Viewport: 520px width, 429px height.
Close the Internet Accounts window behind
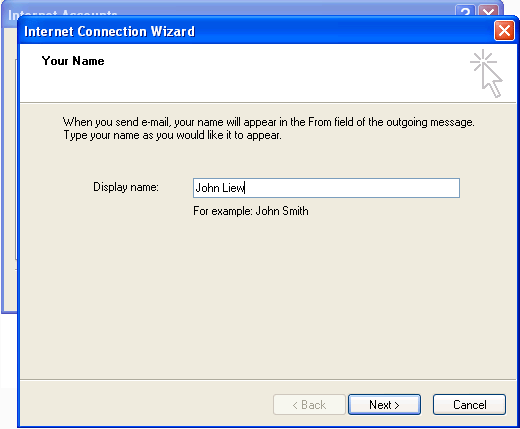pos(489,11)
